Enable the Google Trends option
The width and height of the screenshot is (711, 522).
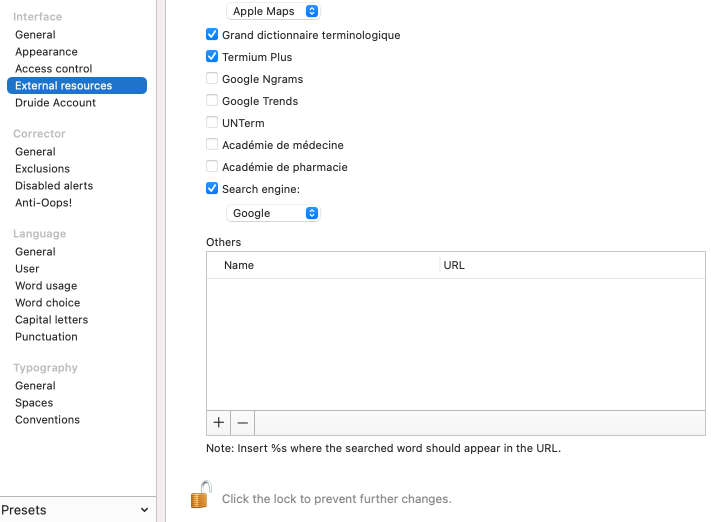coord(212,101)
